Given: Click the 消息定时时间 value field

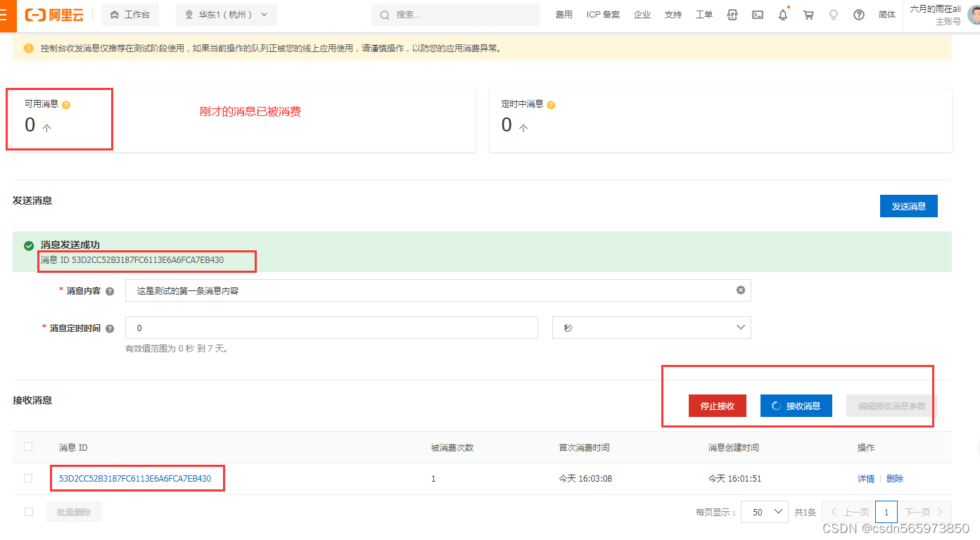Looking at the screenshot, I should (331, 328).
